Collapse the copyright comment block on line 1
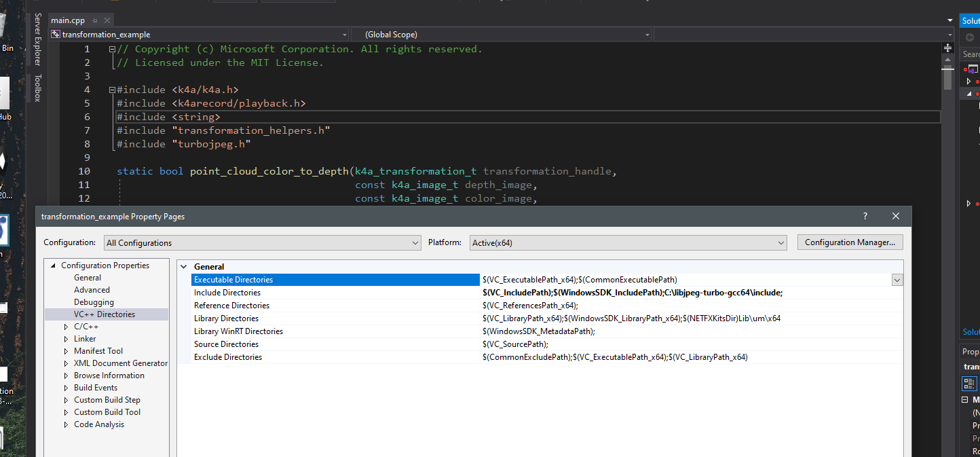980x457 pixels. tap(111, 48)
